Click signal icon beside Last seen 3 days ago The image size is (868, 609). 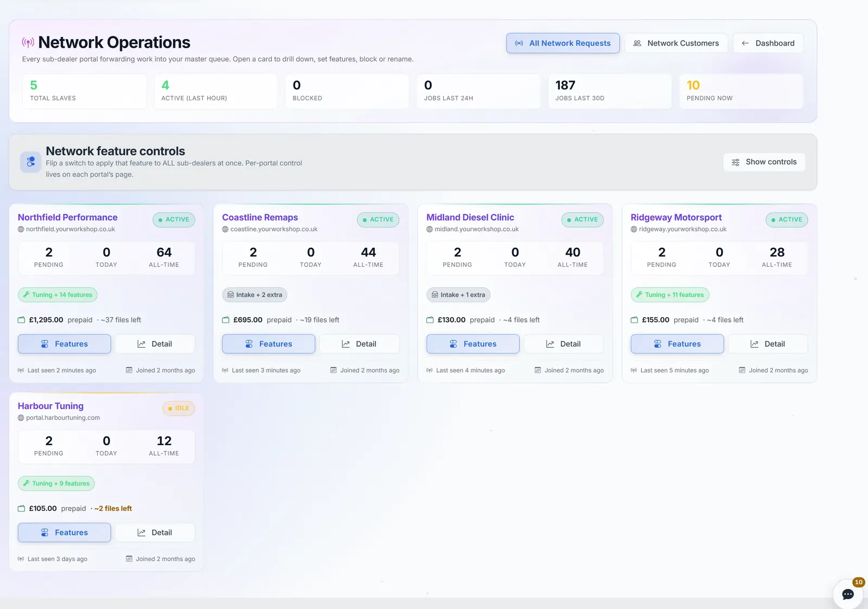[21, 559]
